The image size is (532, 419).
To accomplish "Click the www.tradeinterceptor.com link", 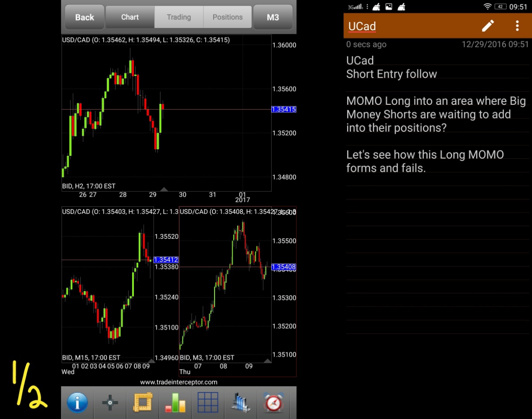I will click(179, 382).
